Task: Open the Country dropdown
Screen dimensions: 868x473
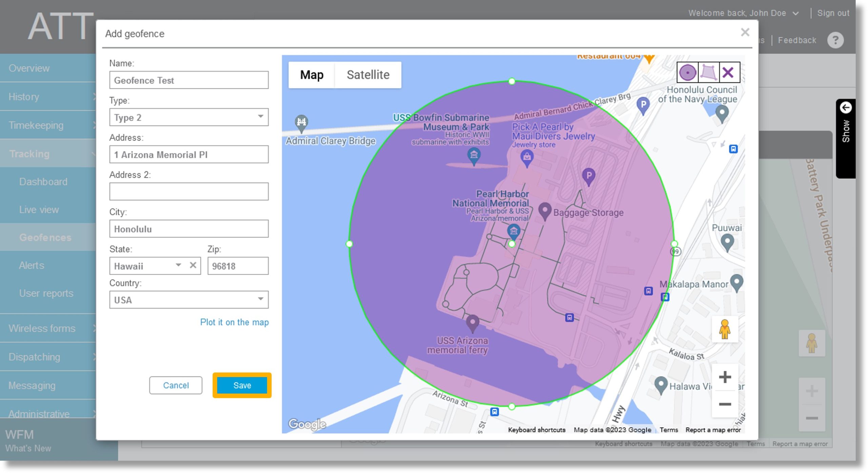Action: (189, 300)
